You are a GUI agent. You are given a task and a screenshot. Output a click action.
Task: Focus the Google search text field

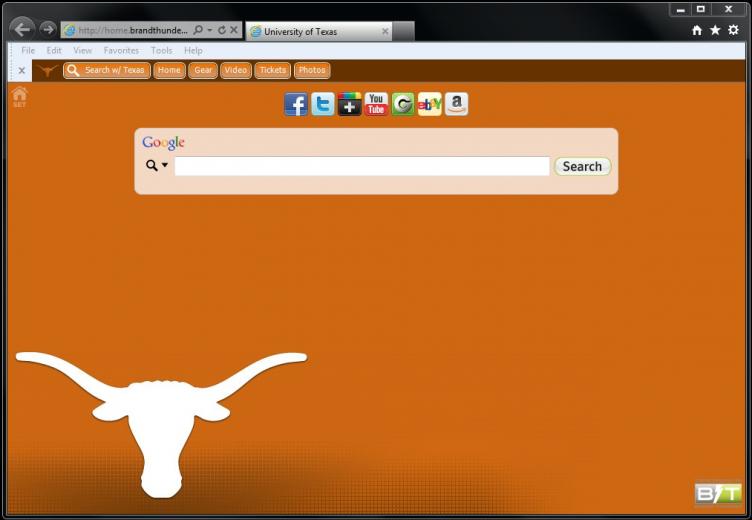click(x=362, y=166)
